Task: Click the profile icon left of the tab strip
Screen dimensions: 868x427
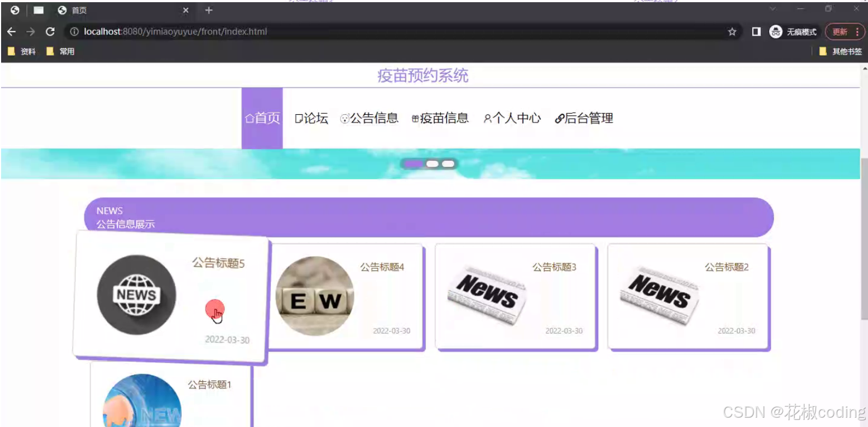Action: click(15, 10)
